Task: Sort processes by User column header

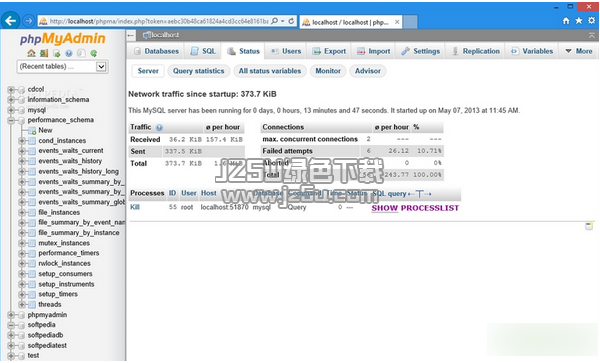Action: tap(189, 194)
